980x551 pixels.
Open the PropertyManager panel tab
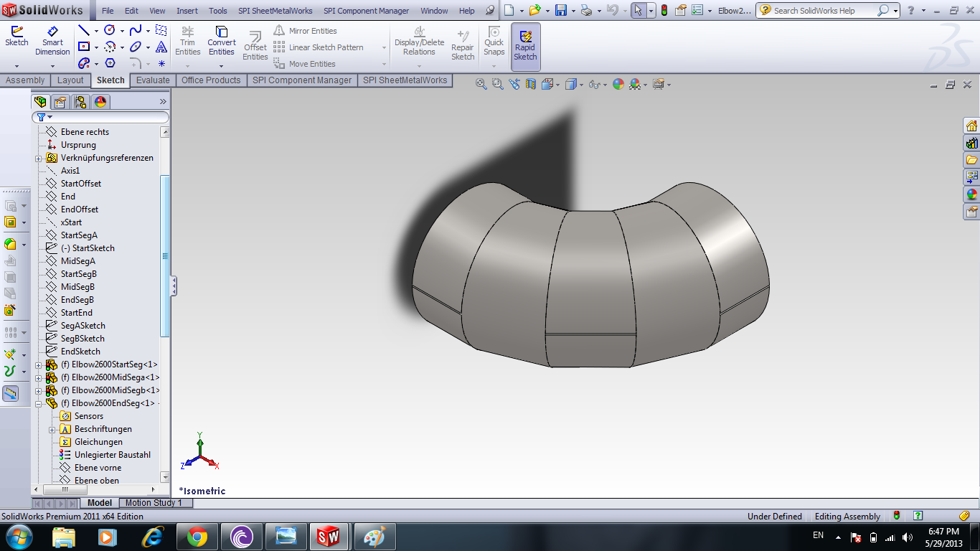60,102
